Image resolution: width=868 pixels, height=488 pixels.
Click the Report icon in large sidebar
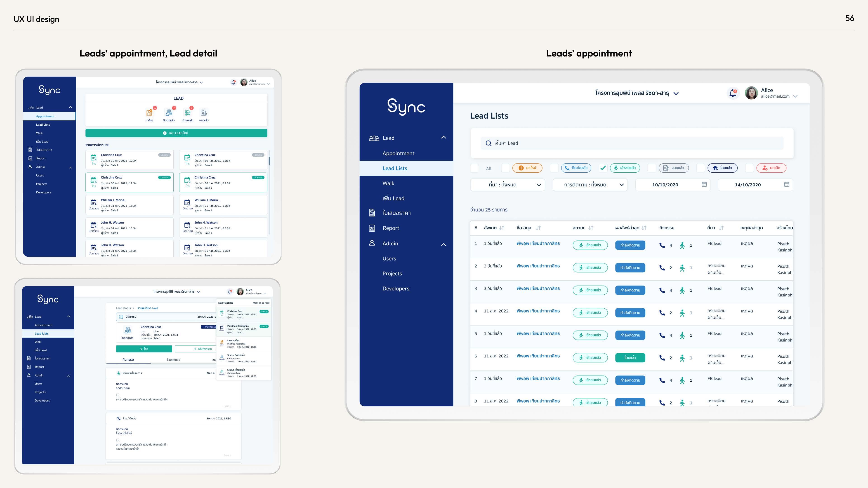point(372,228)
